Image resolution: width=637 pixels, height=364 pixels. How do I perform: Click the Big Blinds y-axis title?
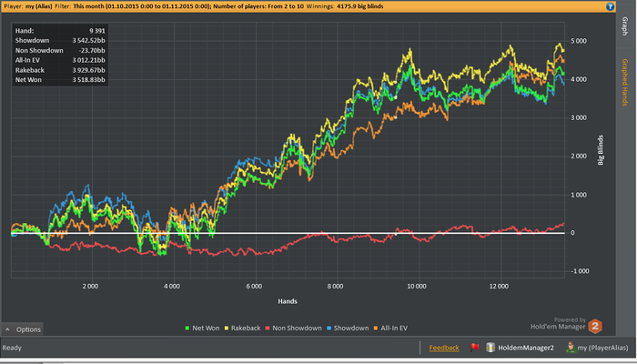(601, 150)
